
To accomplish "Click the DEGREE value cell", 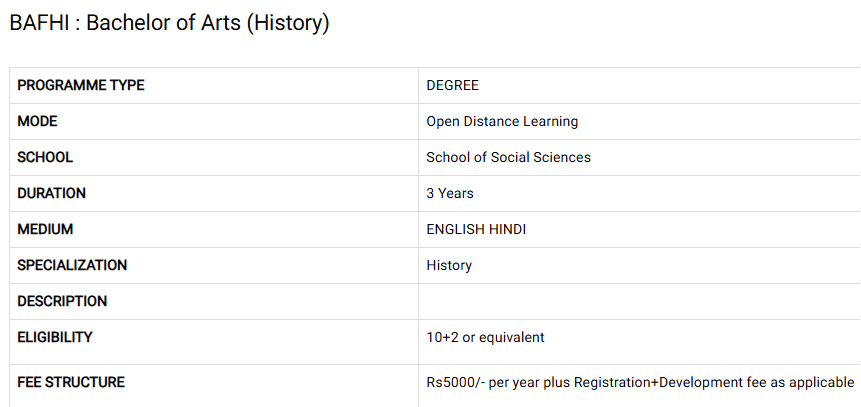I will [x=452, y=86].
